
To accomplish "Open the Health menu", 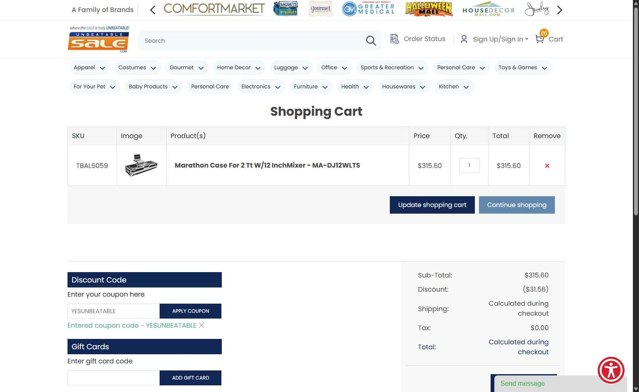I will click(355, 87).
